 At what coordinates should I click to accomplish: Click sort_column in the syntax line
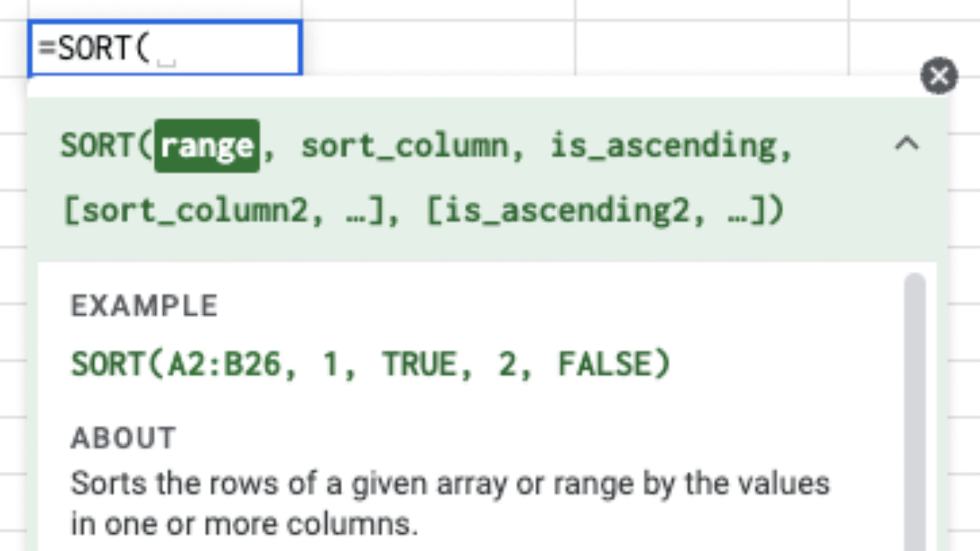click(404, 146)
